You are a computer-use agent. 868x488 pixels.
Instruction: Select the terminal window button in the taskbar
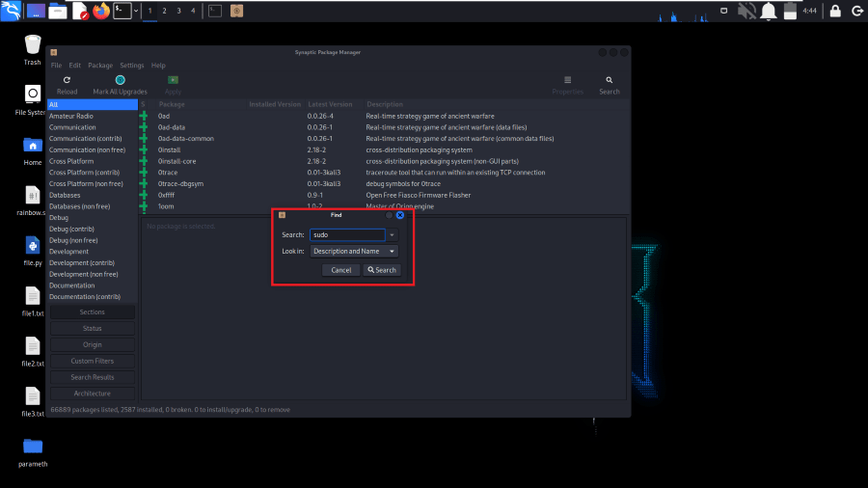215,11
